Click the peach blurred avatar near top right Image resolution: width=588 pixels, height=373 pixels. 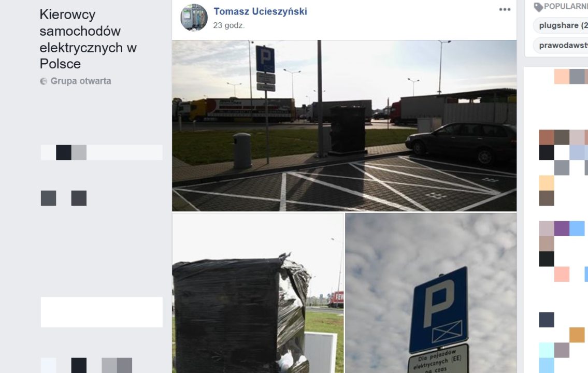pyautogui.click(x=562, y=77)
